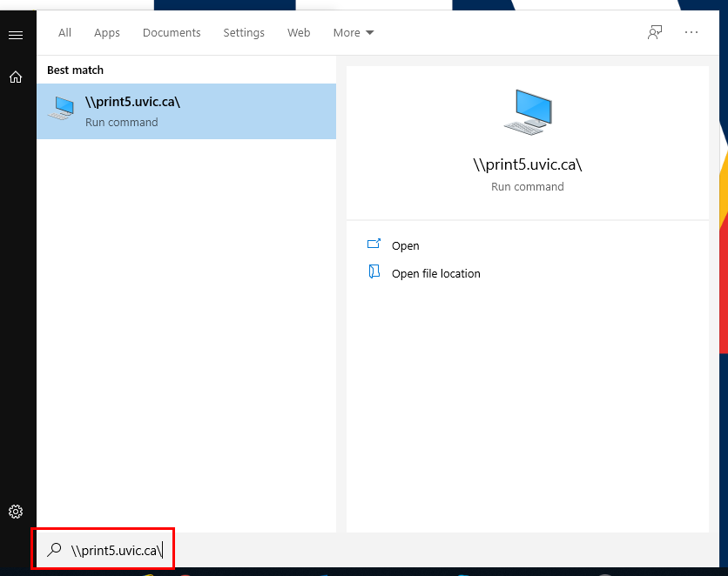Click the Run command label in preview pane
Viewport: 728px width, 576px height.
click(x=528, y=186)
